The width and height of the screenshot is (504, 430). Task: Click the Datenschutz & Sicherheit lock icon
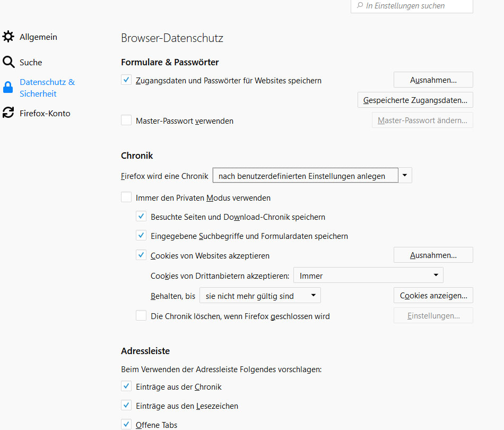coord(8,88)
